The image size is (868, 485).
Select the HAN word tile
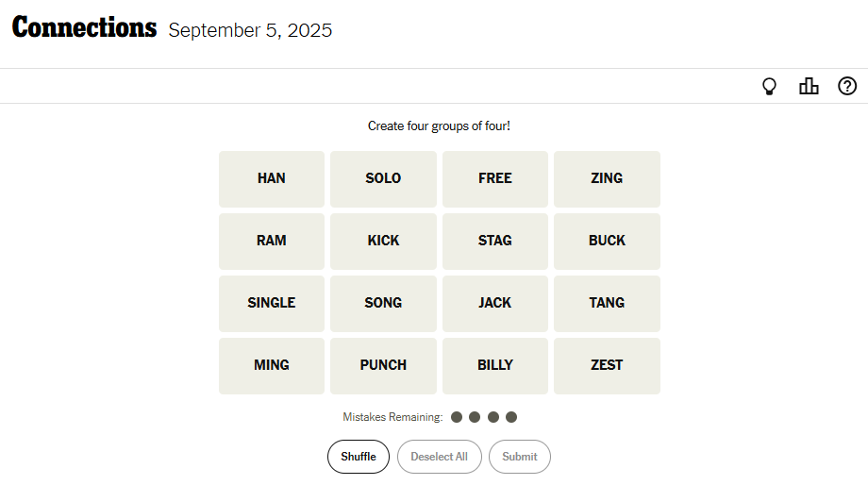[272, 178]
